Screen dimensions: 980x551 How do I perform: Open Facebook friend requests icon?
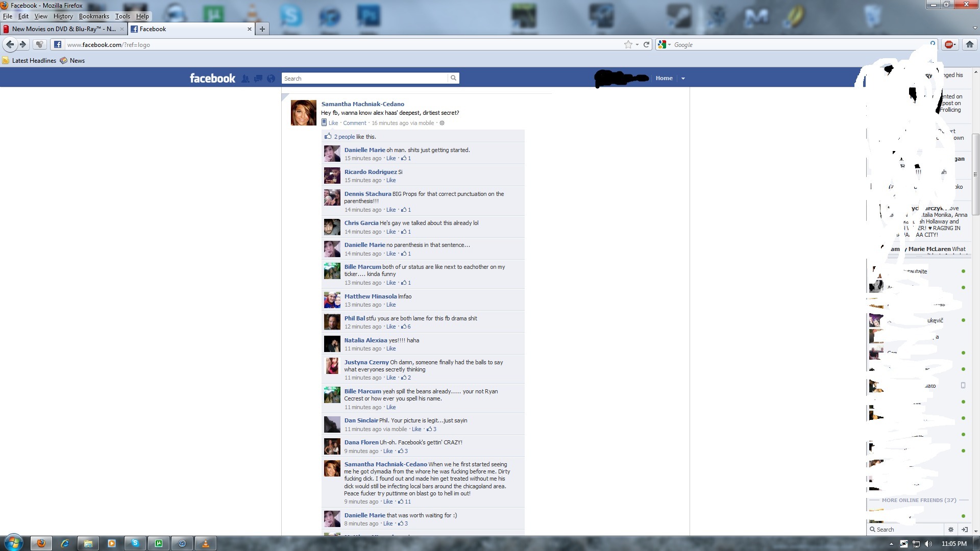coord(246,79)
